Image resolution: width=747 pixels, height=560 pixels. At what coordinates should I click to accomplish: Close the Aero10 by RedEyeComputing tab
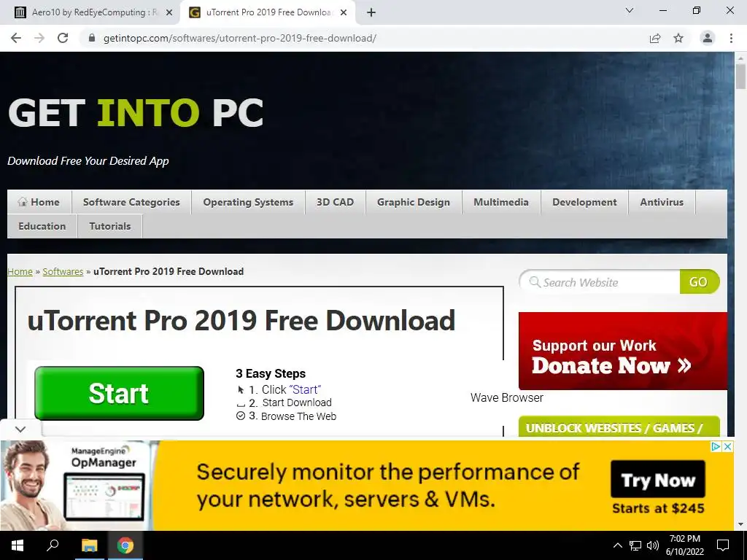point(169,12)
